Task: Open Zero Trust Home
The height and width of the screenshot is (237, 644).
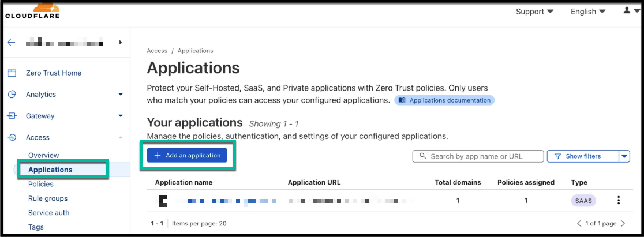Action: pyautogui.click(x=54, y=73)
